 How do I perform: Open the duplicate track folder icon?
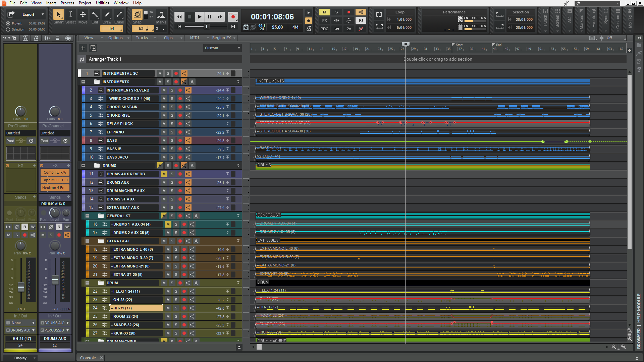click(93, 48)
